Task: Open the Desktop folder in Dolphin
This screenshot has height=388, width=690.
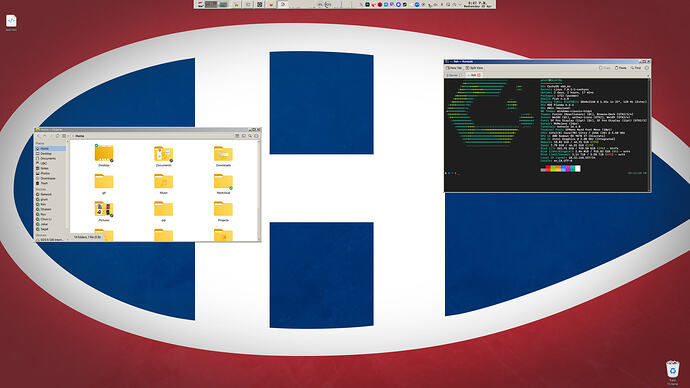Action: 104,154
